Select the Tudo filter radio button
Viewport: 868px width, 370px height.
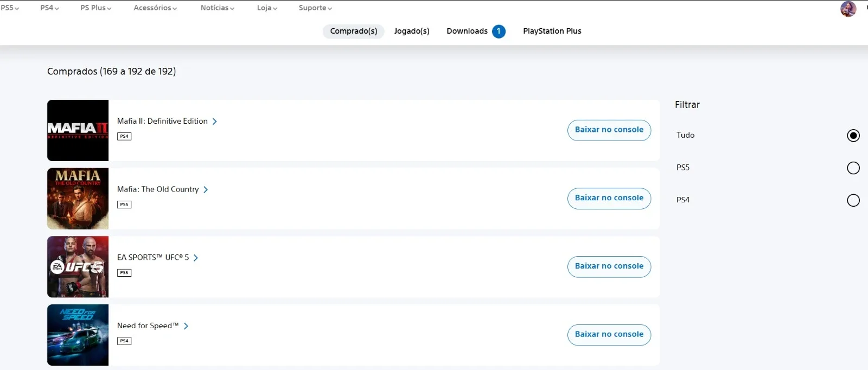point(853,136)
